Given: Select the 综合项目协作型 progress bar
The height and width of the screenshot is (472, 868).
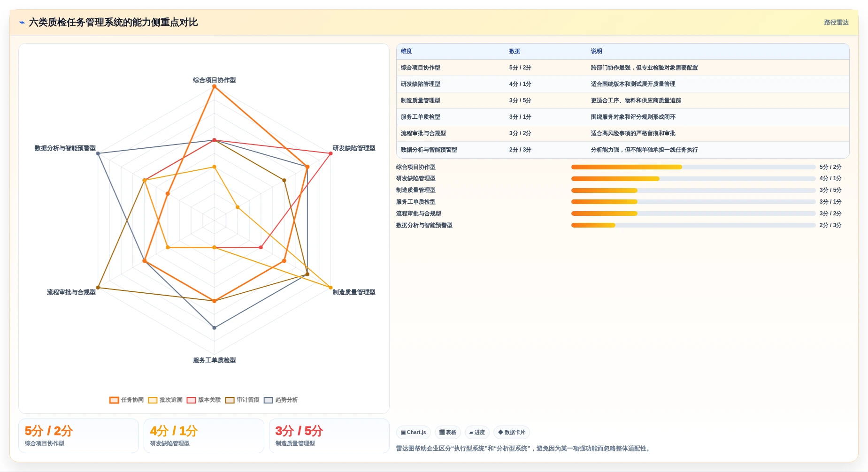Looking at the screenshot, I should (693, 167).
